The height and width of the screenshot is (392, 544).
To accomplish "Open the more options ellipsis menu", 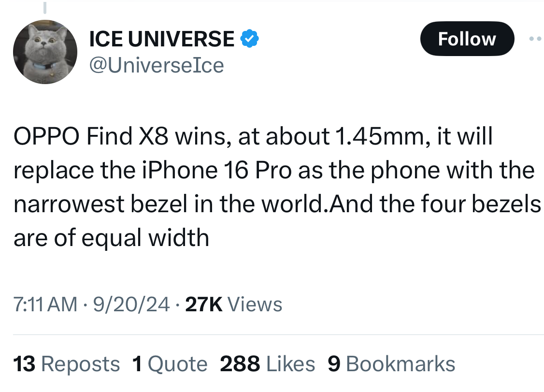I will [x=535, y=39].
